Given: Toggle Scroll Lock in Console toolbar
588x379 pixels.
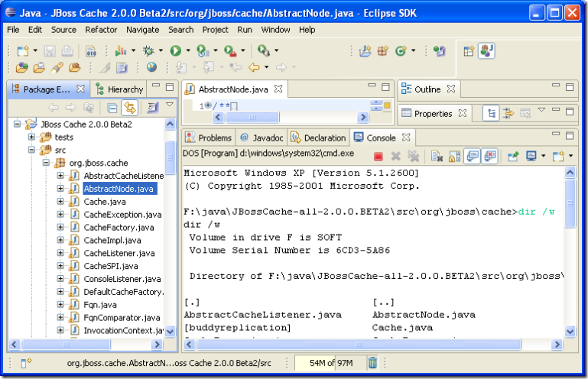Looking at the screenshot, I should tap(454, 156).
